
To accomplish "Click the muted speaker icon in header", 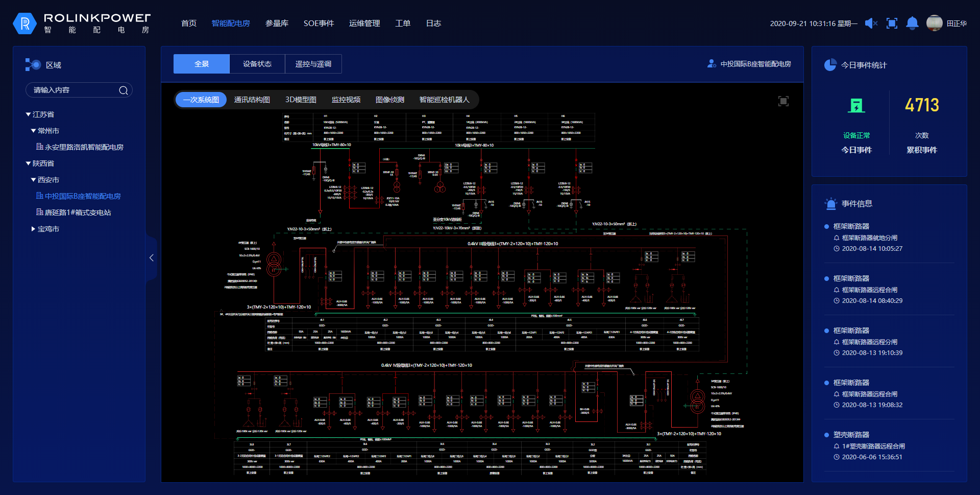I will [x=871, y=23].
